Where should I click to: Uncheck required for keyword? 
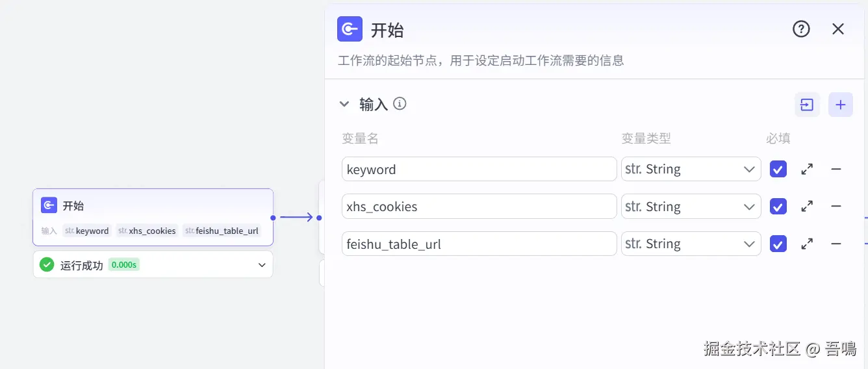778,170
